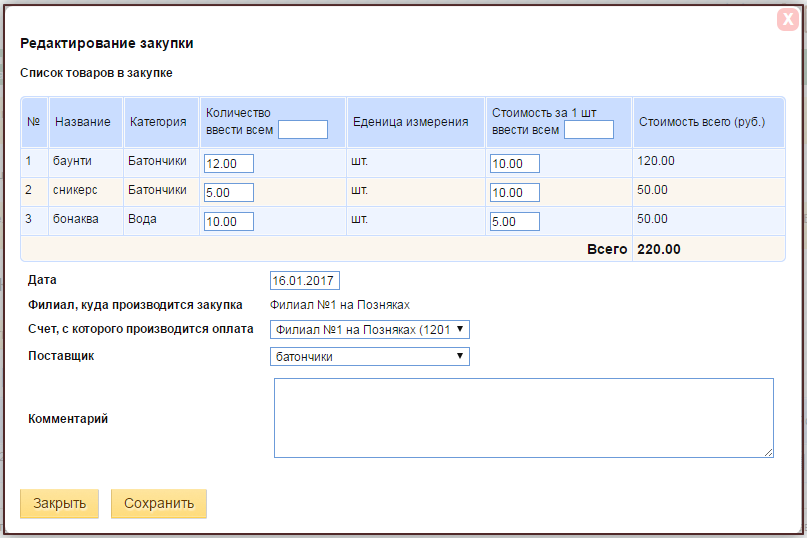Viewport: 807px width, 538px height.
Task: Open the Поставщик dropdown
Action: click(370, 356)
